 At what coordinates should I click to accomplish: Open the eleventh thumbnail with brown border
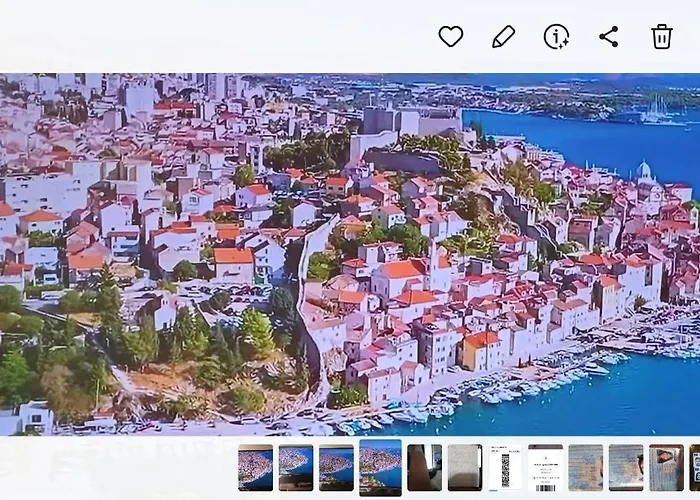[x=666, y=467]
